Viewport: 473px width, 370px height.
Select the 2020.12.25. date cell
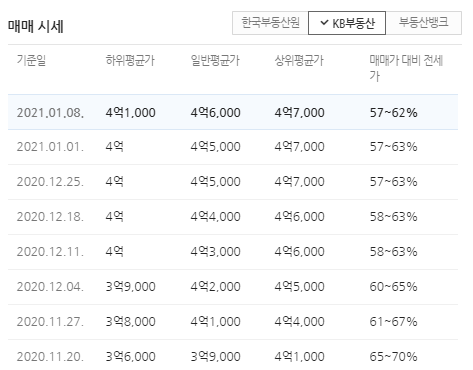click(50, 182)
